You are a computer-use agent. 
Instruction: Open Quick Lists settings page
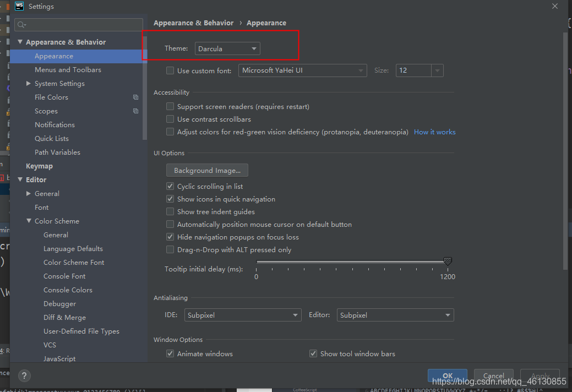coord(51,139)
